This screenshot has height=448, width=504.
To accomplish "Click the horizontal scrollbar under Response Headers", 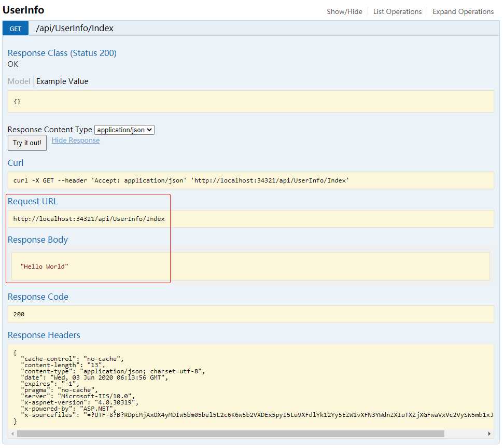I will (230, 434).
